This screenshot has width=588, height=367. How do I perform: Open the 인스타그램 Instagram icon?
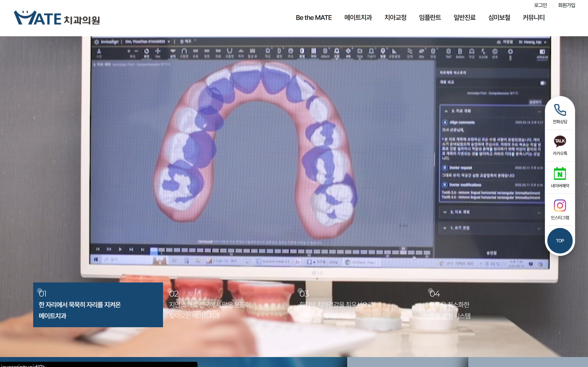tap(560, 210)
